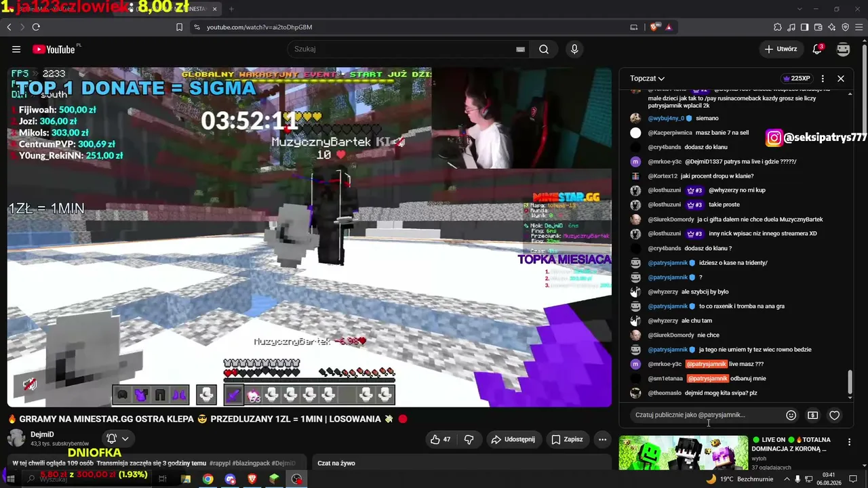
Task: Open a new browser tab
Action: point(231,9)
